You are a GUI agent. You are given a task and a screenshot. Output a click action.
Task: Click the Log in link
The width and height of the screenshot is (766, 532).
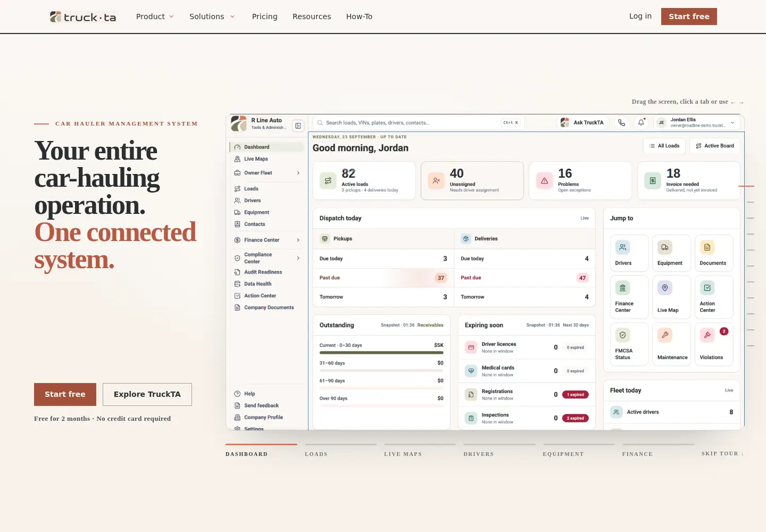pyautogui.click(x=640, y=16)
